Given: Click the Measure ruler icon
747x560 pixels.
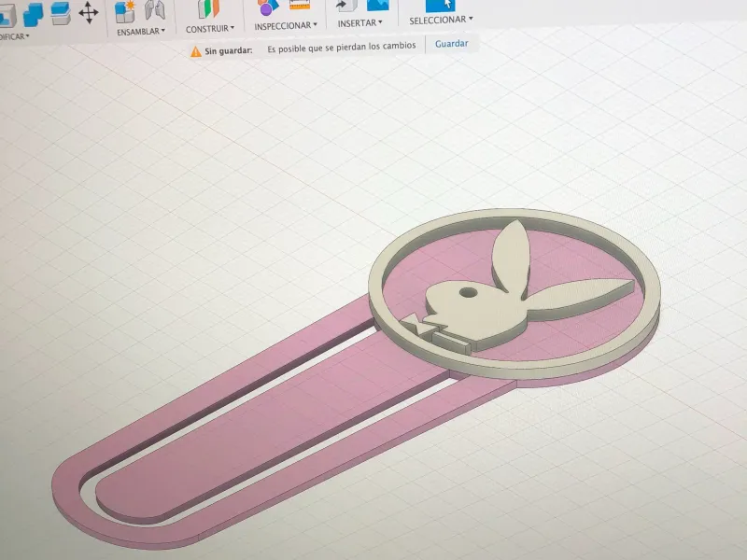Looking at the screenshot, I should (x=300, y=5).
